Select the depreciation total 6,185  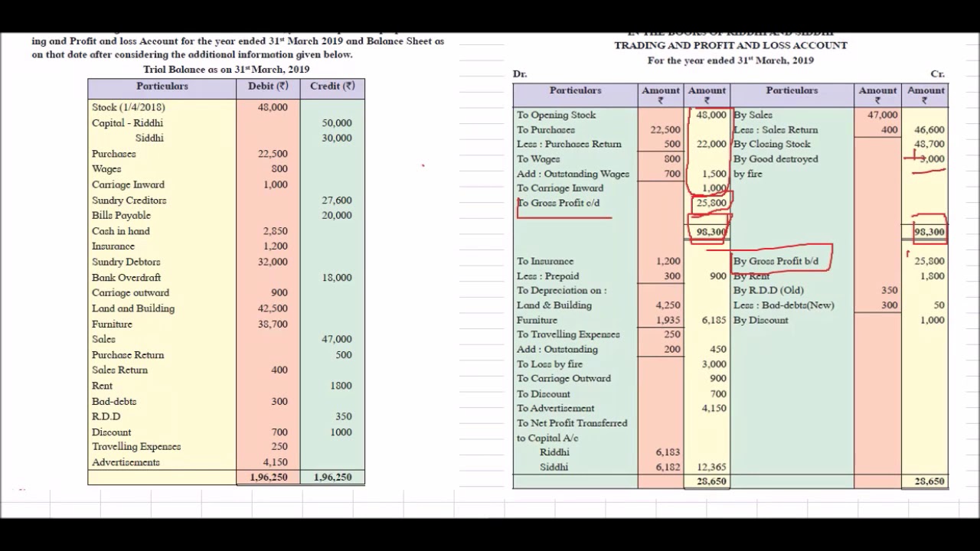[714, 321]
